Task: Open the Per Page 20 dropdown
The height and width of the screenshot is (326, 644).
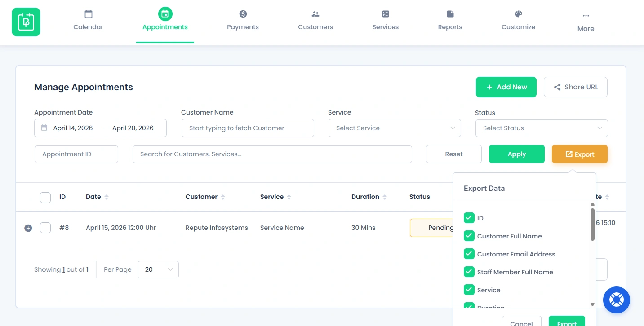Action: [158, 269]
